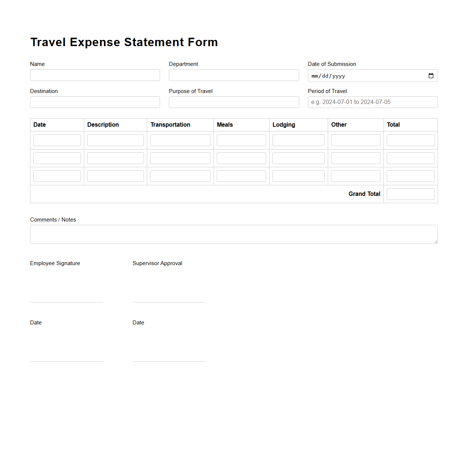Viewport: 468px width, 476px height.
Task: Click inside the Comments / Notes textarea
Action: coord(234,234)
